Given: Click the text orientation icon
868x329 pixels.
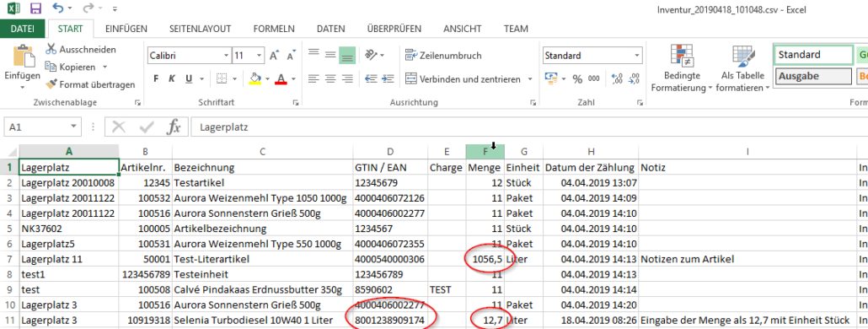Looking at the screenshot, I should click(372, 55).
